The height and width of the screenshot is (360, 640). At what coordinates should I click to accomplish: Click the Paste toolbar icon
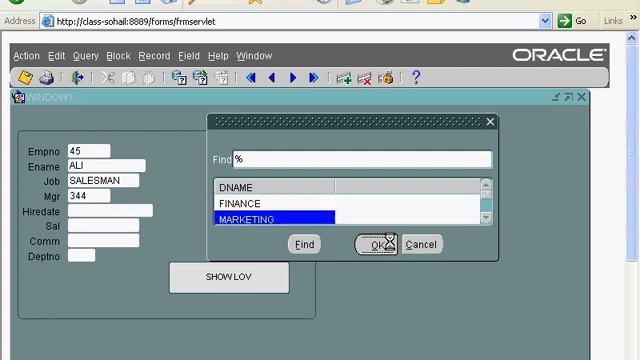[x=149, y=78]
